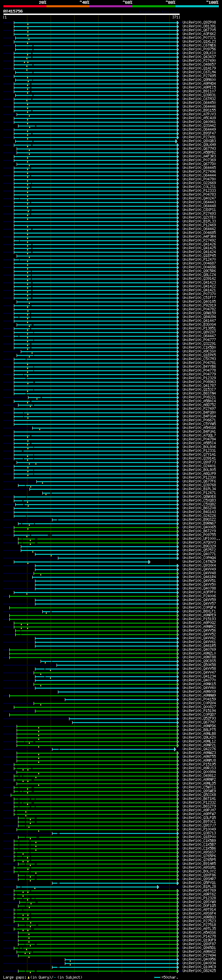Image resolution: width=222 pixels, height=980 pixels.
Task: Select label UniRef100_A5C4U9
Action: tap(199, 118)
